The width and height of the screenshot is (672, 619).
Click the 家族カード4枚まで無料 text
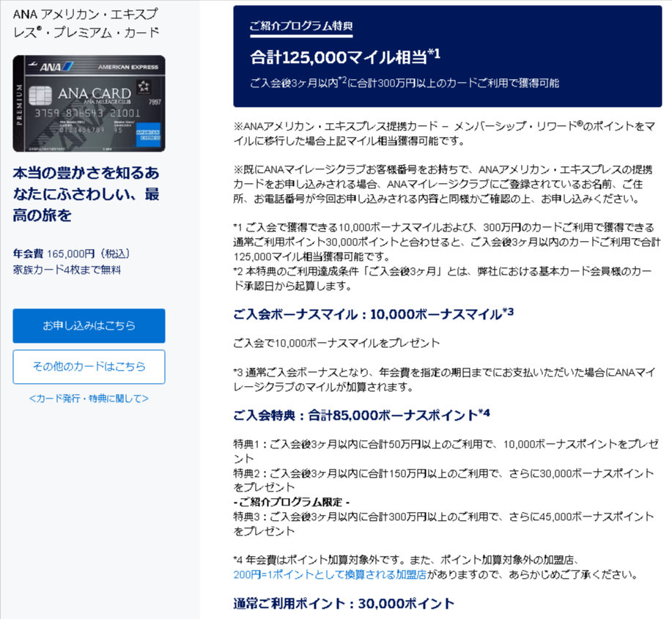[x=67, y=270]
